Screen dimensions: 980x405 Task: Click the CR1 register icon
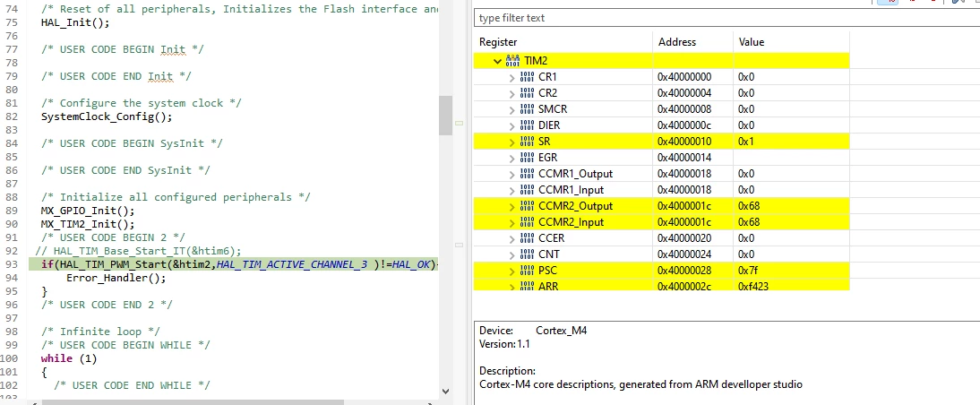(x=527, y=77)
